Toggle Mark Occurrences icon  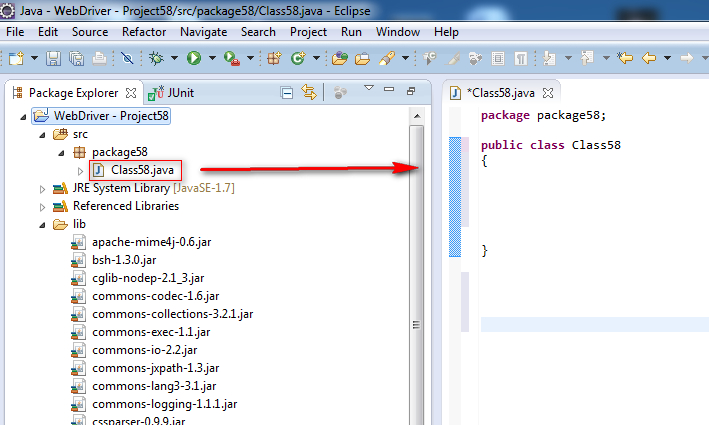click(x=453, y=58)
